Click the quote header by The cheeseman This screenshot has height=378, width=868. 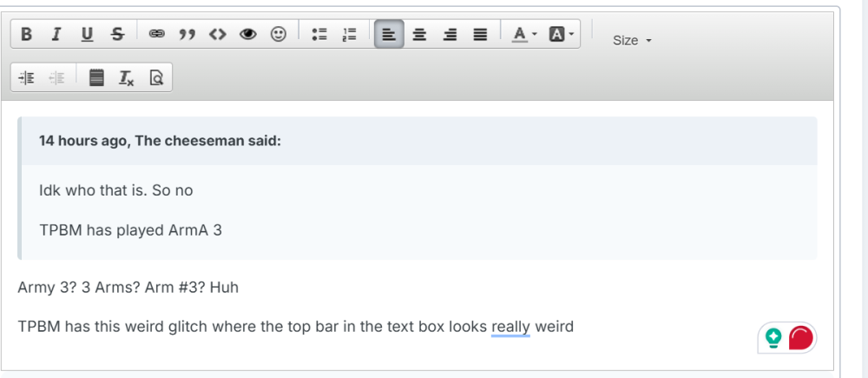(160, 141)
